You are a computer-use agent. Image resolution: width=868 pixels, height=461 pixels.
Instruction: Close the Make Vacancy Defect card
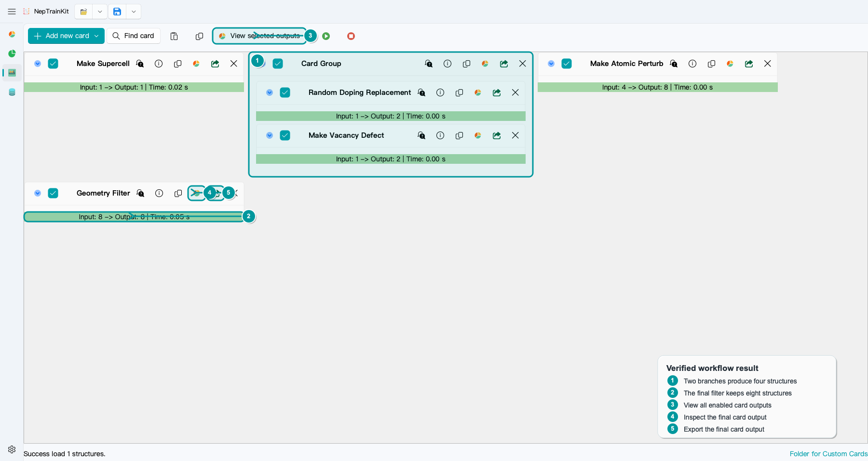coord(515,135)
